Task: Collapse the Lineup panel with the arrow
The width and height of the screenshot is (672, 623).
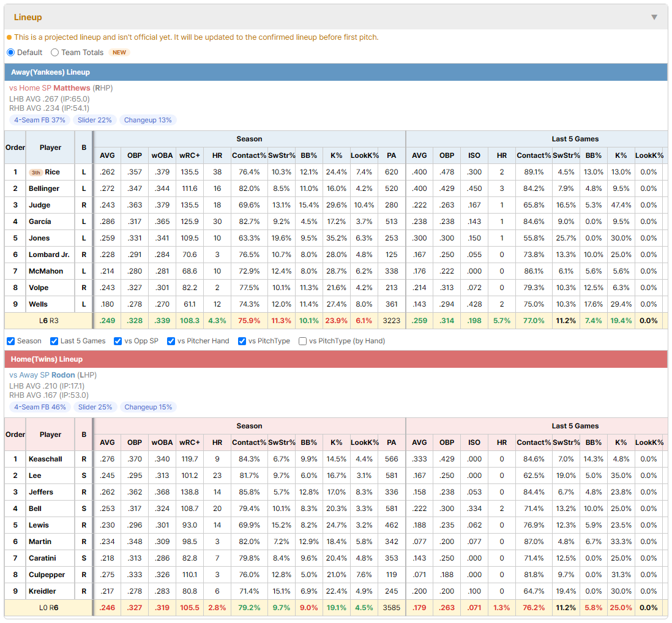Action: 654,17
